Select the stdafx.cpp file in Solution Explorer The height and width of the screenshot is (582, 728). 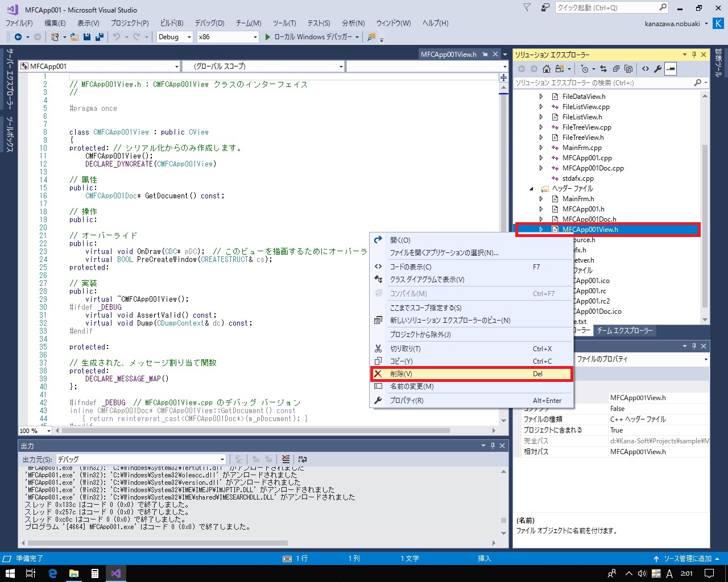click(x=578, y=178)
